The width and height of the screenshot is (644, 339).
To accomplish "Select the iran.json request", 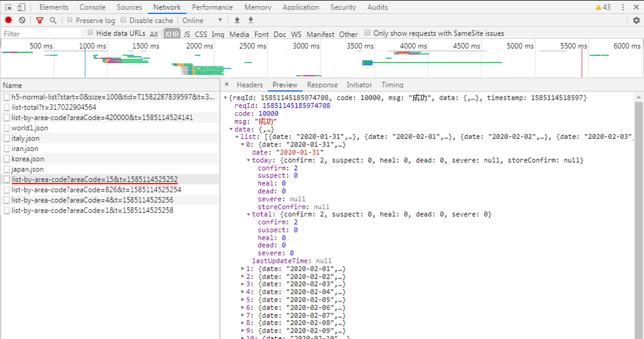I will pos(110,149).
